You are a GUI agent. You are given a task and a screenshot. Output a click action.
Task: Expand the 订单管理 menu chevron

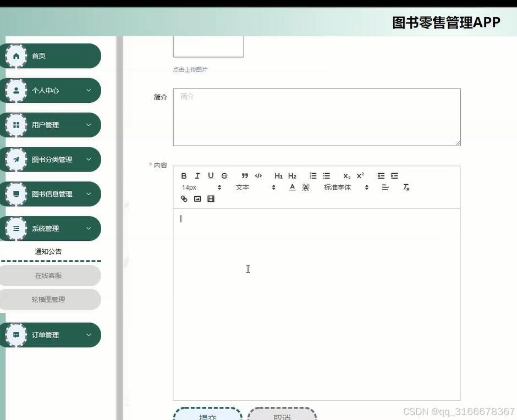coord(89,335)
